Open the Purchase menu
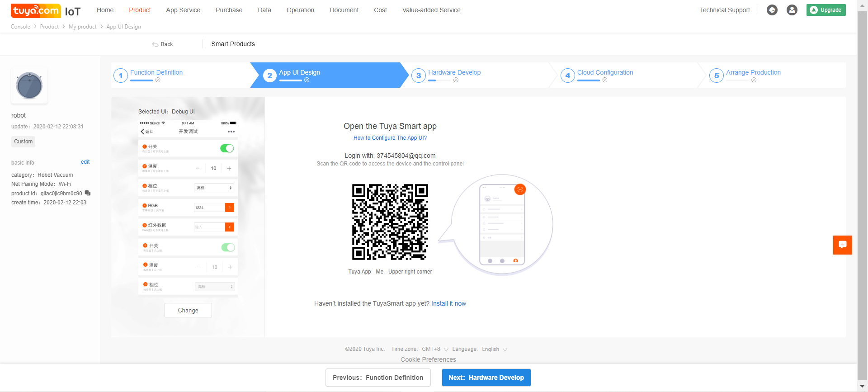Viewport: 868px width, 392px height. coord(229,10)
